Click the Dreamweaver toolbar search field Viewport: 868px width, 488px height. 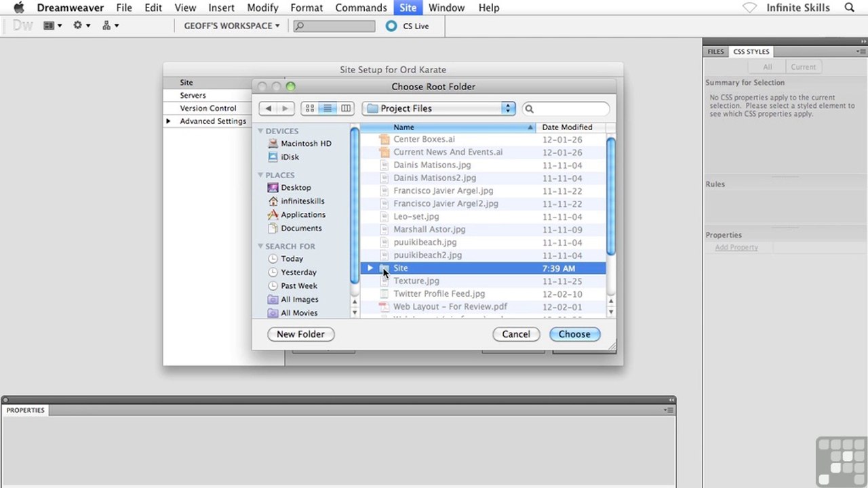334,26
